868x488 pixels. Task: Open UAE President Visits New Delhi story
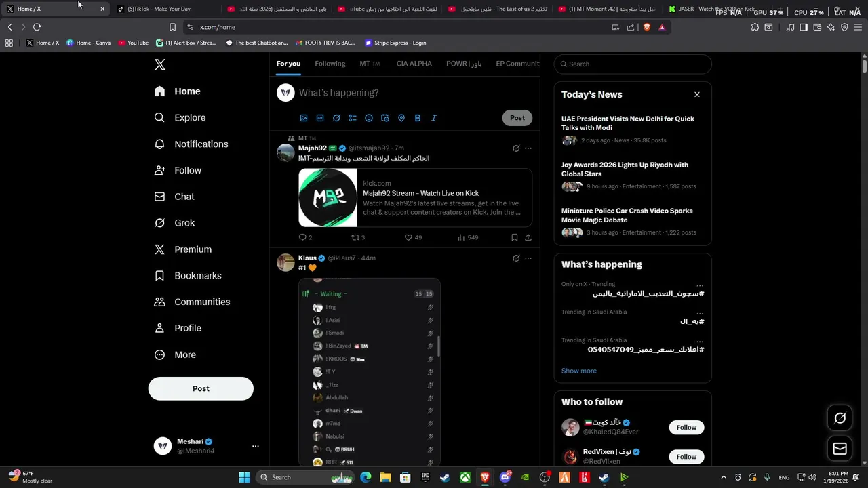click(633, 131)
